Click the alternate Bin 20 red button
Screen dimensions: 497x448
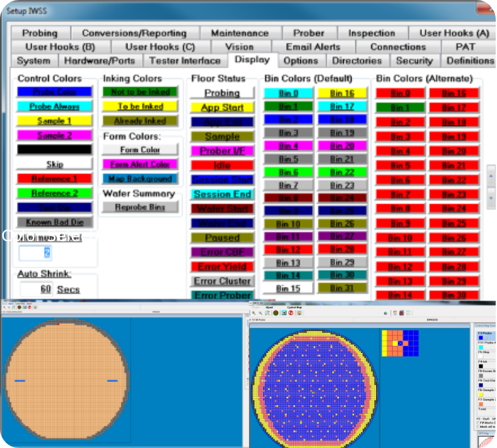pyautogui.click(x=454, y=151)
